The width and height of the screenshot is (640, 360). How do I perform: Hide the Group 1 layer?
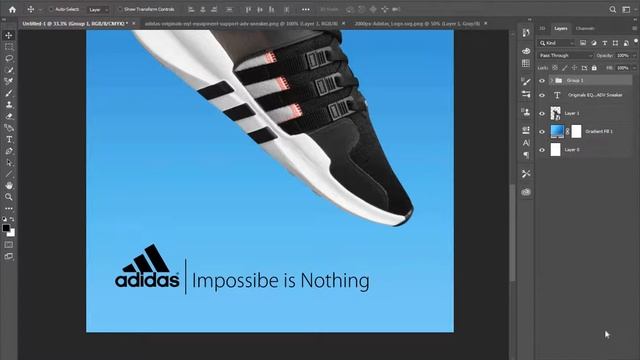coord(542,81)
